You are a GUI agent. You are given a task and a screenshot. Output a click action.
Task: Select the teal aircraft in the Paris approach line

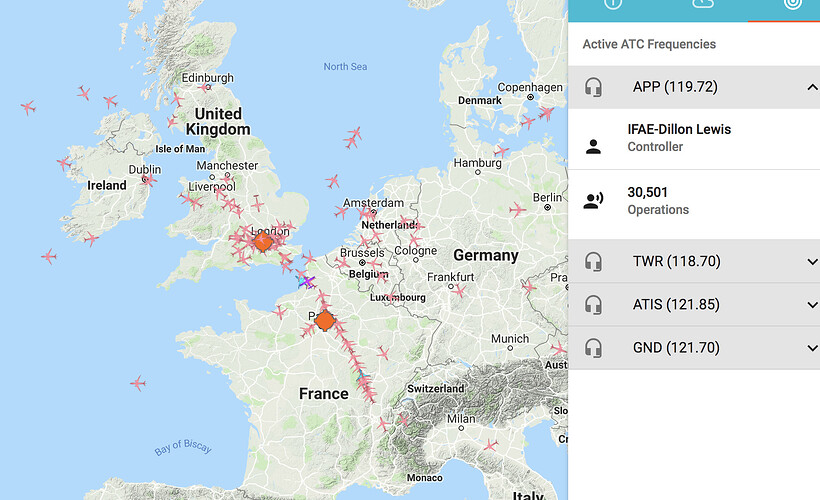click(x=362, y=375)
